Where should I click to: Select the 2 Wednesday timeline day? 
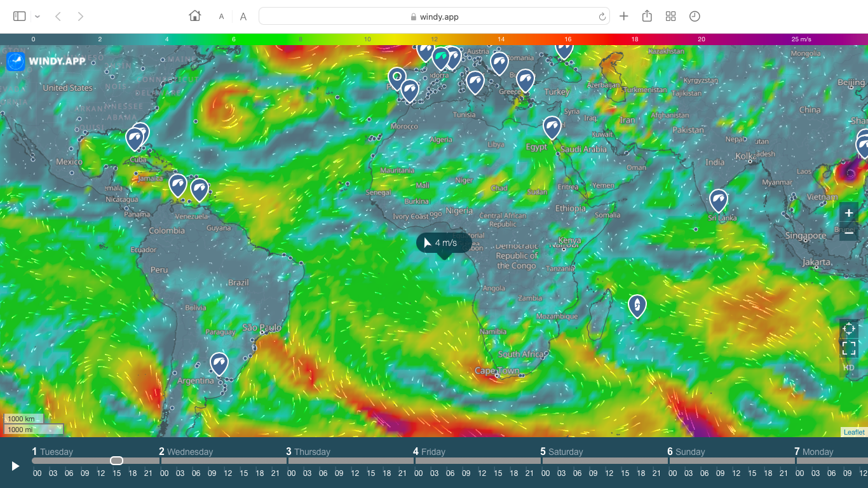[184, 452]
